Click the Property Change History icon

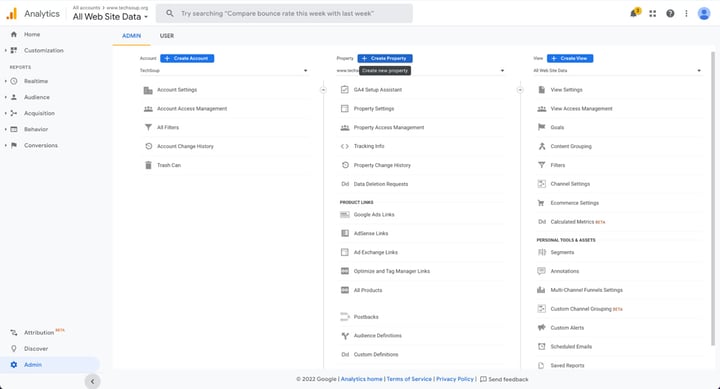(345, 165)
